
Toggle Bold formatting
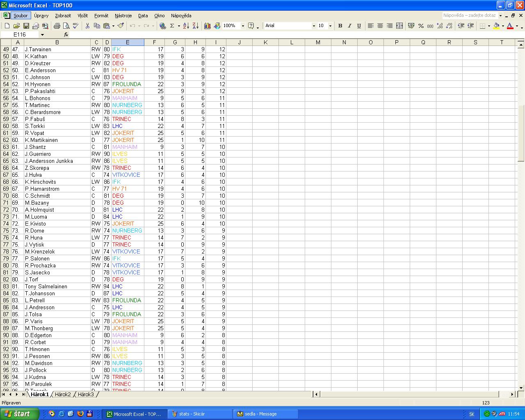(340, 26)
